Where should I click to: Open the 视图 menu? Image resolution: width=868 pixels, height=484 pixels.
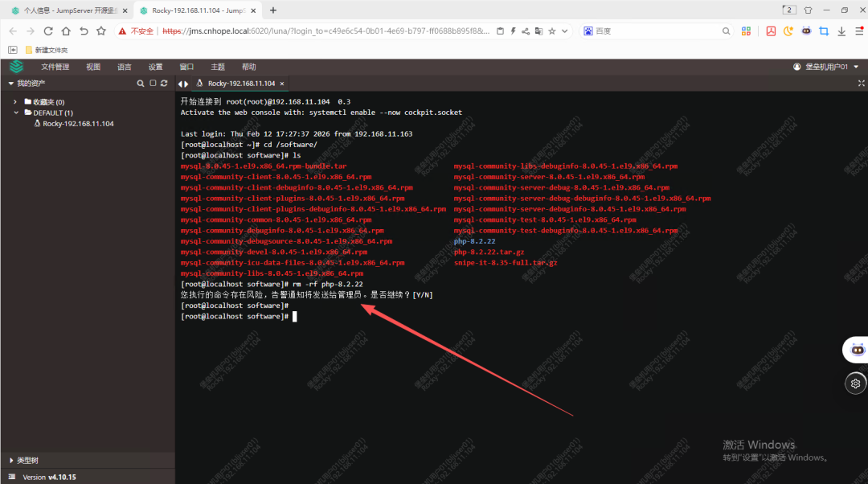(x=93, y=67)
